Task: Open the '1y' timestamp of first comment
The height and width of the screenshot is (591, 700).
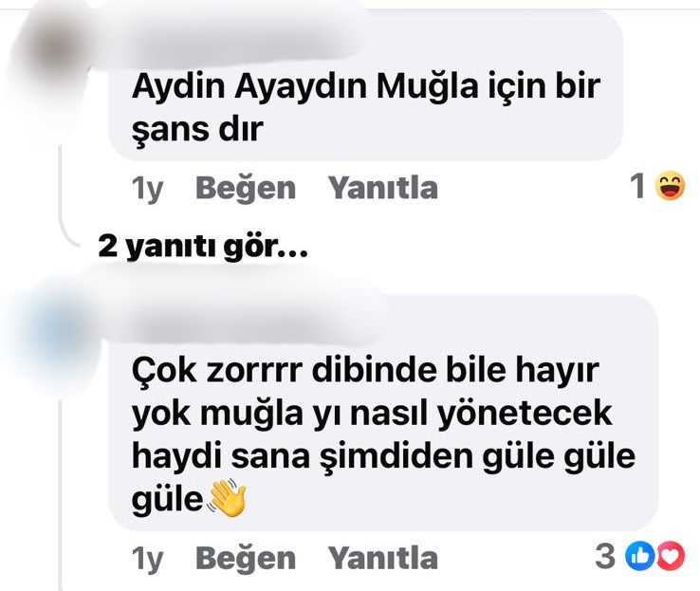Action: 147,189
